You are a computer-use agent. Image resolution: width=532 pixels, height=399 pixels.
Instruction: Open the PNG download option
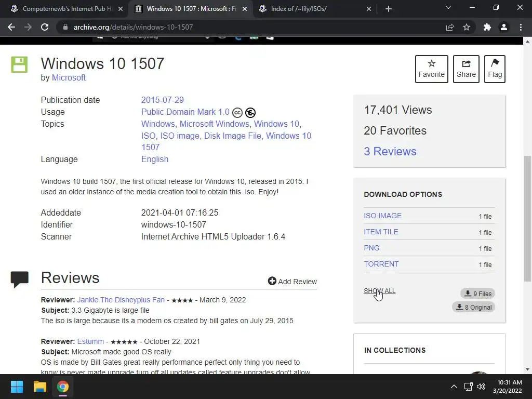click(x=371, y=248)
